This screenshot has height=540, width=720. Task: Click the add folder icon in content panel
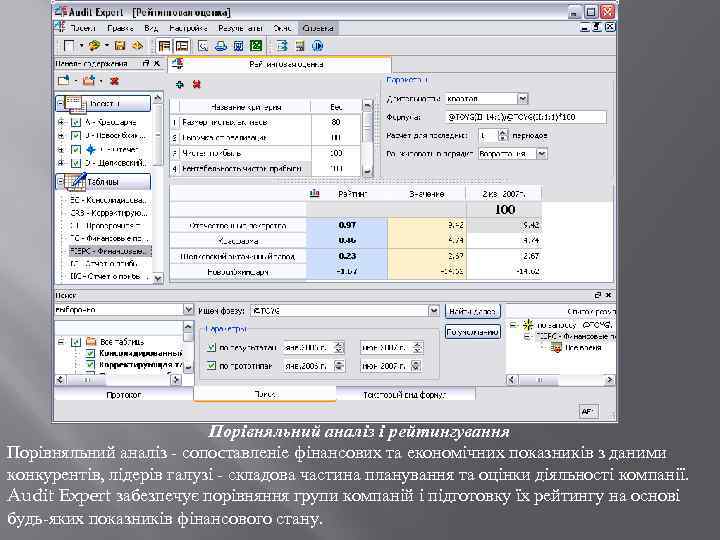coord(89,81)
